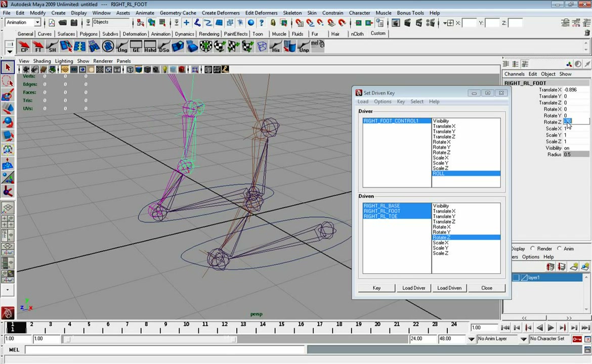Click the Ung shelf icon
592x364 pixels.
click(x=122, y=47)
